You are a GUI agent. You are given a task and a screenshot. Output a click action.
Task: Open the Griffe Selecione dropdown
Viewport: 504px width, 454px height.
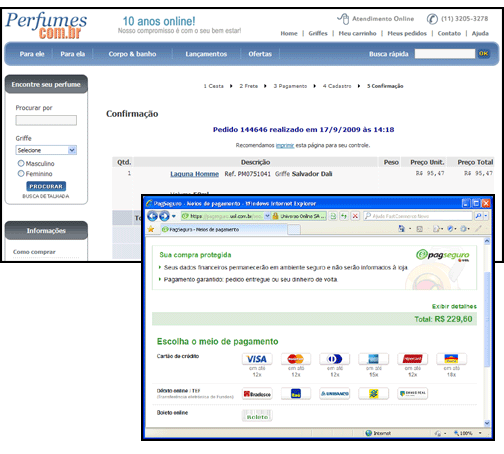[46, 150]
